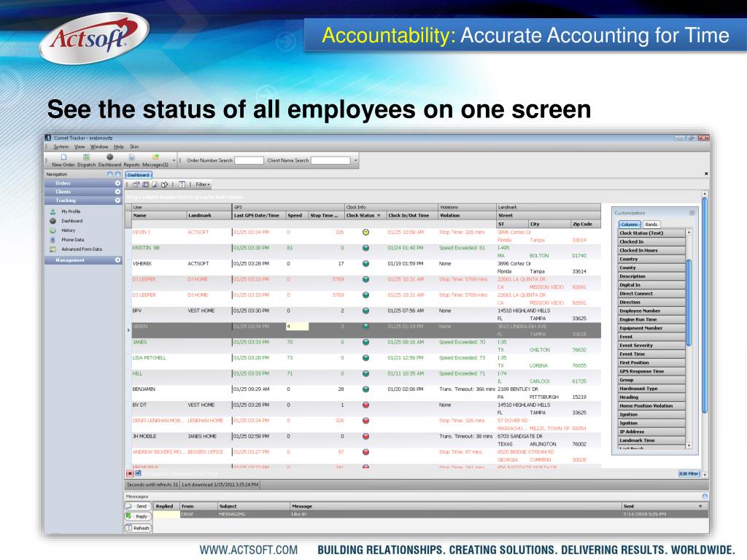The image size is (747, 560).
Task: Click the Reply message button
Action: tap(138, 517)
